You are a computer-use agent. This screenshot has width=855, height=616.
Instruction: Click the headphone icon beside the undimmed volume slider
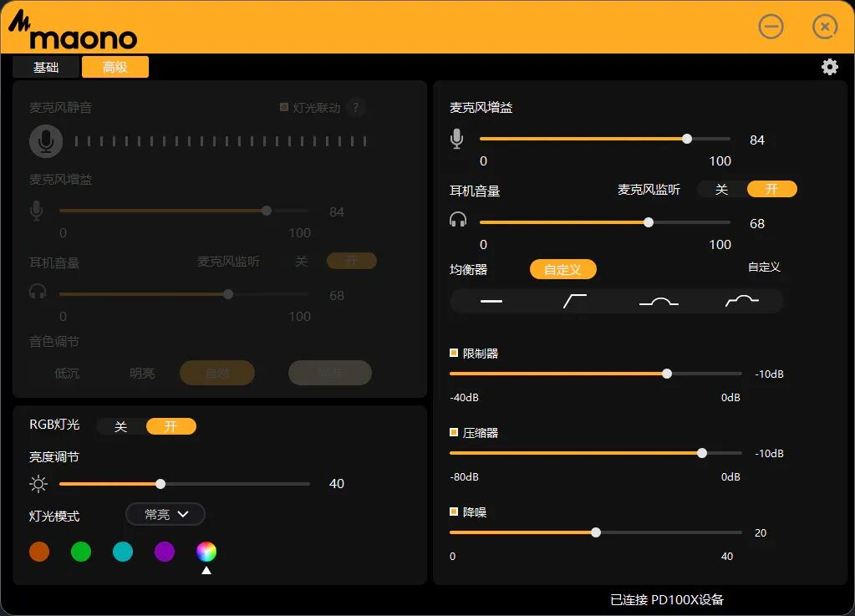coord(458,220)
